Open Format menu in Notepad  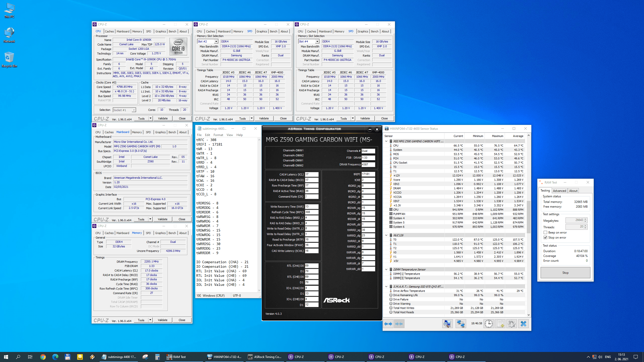coord(218,135)
